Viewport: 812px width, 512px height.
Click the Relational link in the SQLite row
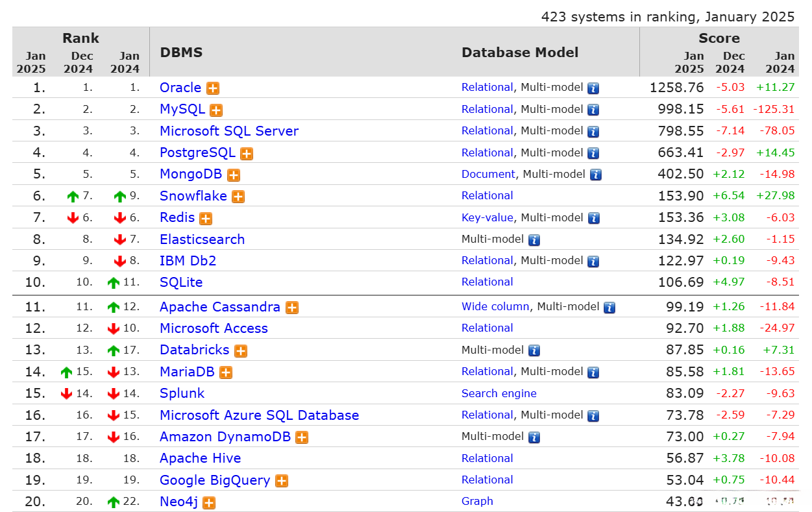pyautogui.click(x=487, y=282)
